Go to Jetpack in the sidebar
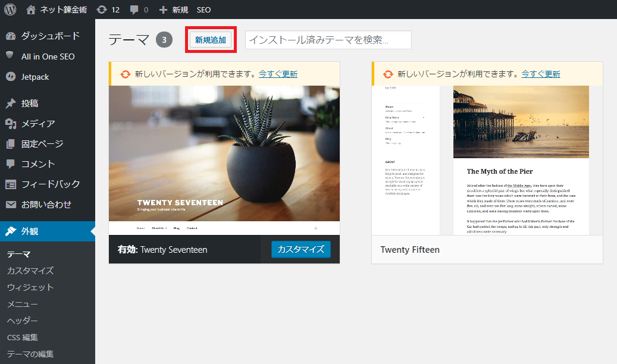The width and height of the screenshot is (617, 364). point(35,77)
